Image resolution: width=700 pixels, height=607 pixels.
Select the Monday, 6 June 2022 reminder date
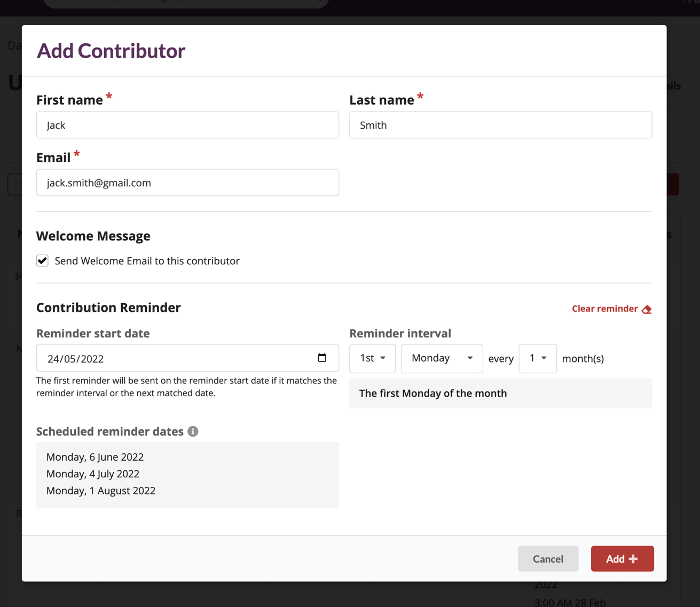click(x=96, y=457)
